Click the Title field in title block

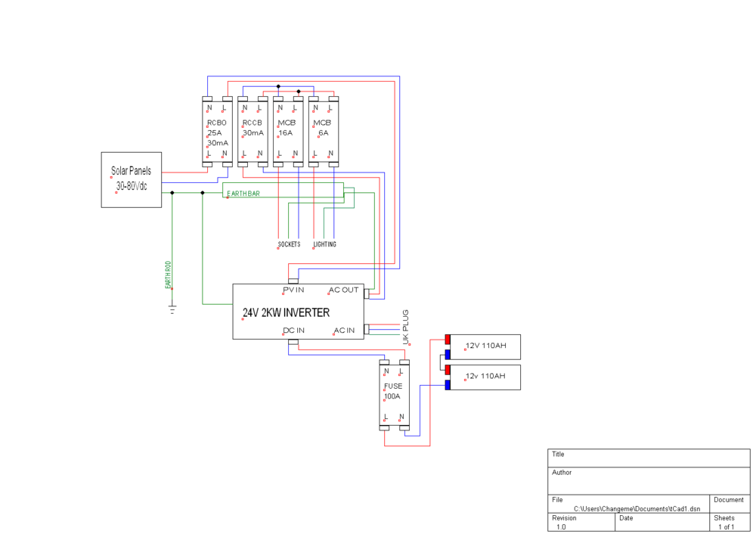click(x=649, y=458)
